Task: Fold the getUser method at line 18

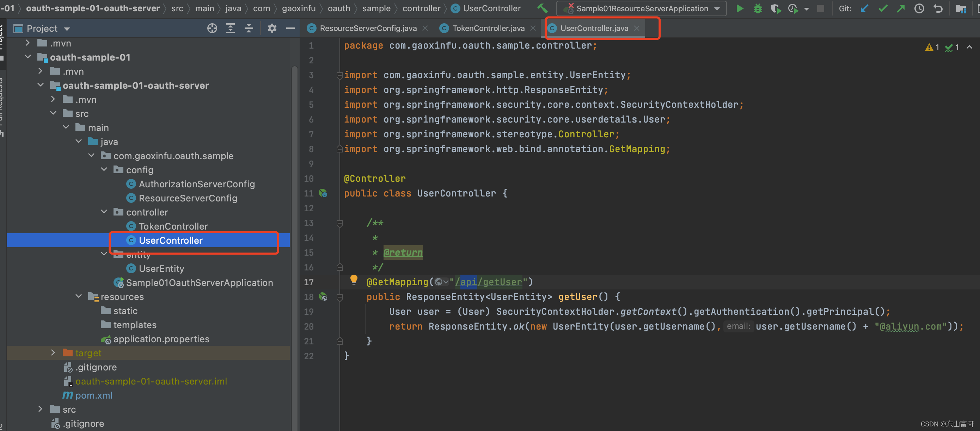Action: pos(340,297)
